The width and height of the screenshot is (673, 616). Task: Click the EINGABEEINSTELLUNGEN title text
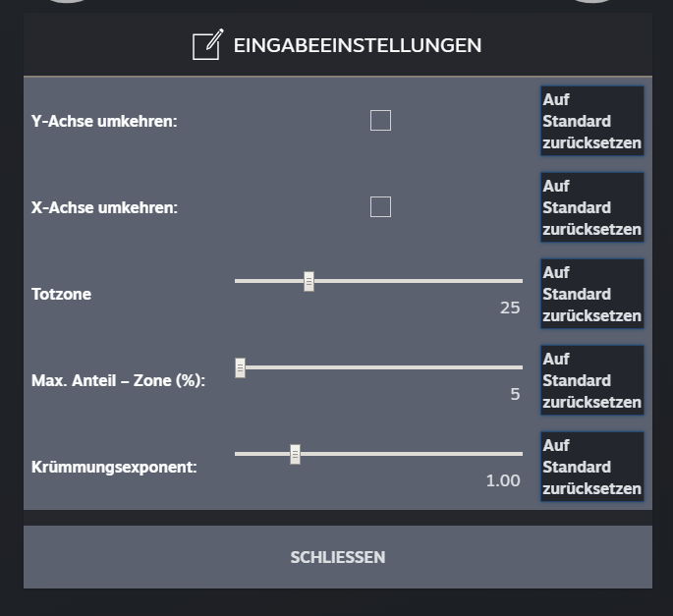tap(357, 45)
